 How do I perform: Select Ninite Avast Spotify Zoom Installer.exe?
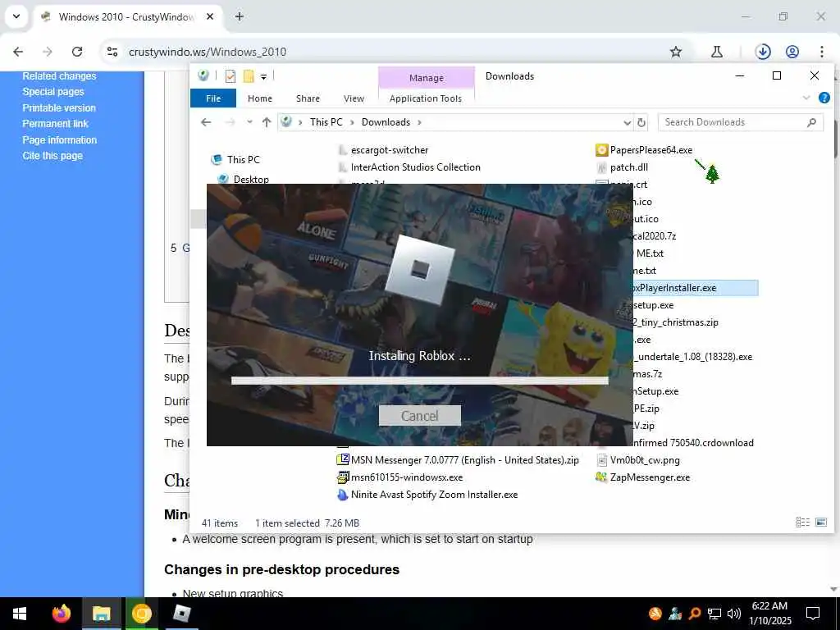(435, 495)
